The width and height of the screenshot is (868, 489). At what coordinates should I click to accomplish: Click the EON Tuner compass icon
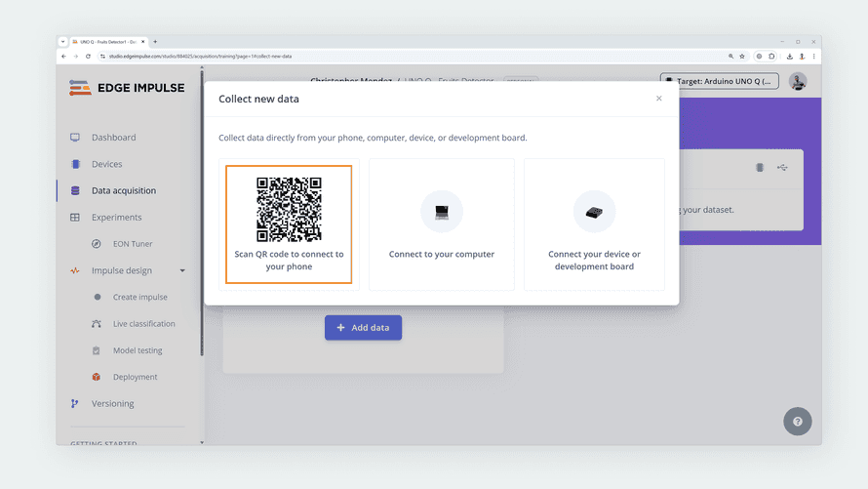(x=97, y=244)
